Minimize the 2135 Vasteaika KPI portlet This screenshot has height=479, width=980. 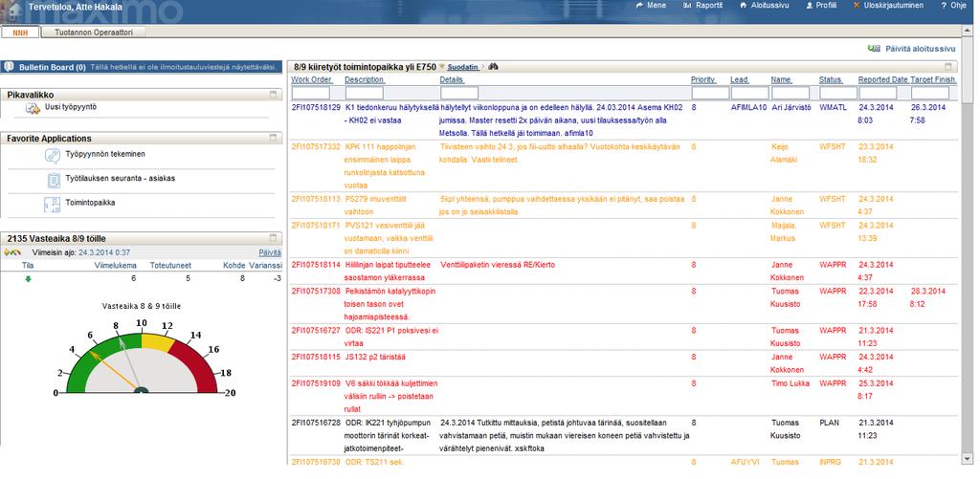[273, 238]
